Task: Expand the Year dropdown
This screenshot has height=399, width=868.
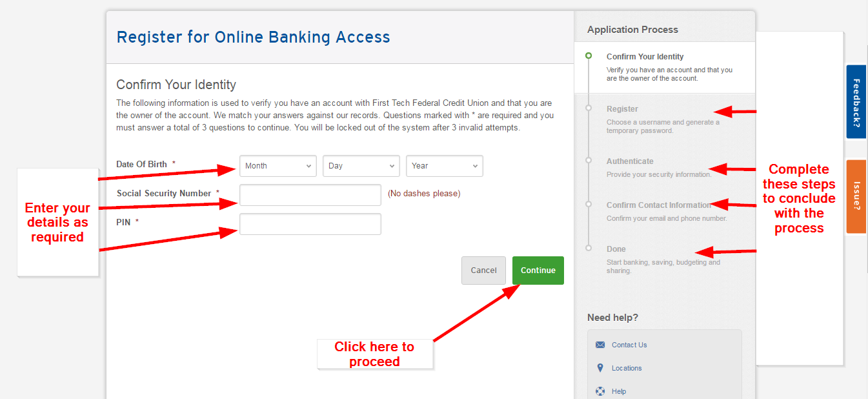Action: (x=444, y=166)
